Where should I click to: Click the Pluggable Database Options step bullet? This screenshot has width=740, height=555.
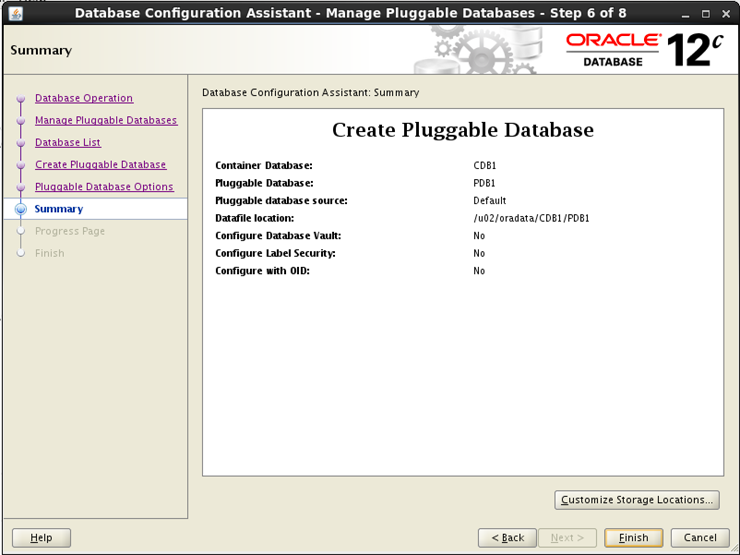pyautogui.click(x=21, y=187)
